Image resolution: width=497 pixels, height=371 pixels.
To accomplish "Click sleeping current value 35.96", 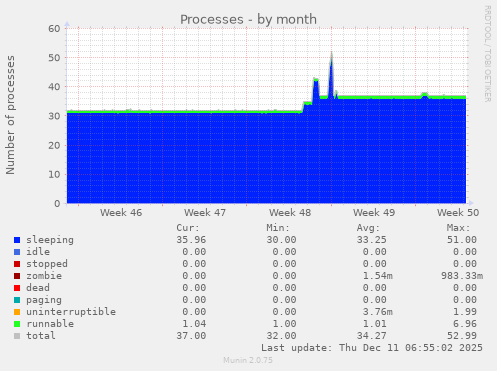I will click(x=191, y=240).
